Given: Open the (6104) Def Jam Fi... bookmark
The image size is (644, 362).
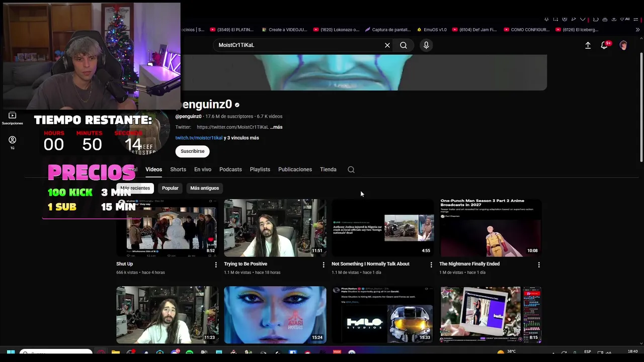Looking at the screenshot, I should pos(474,30).
